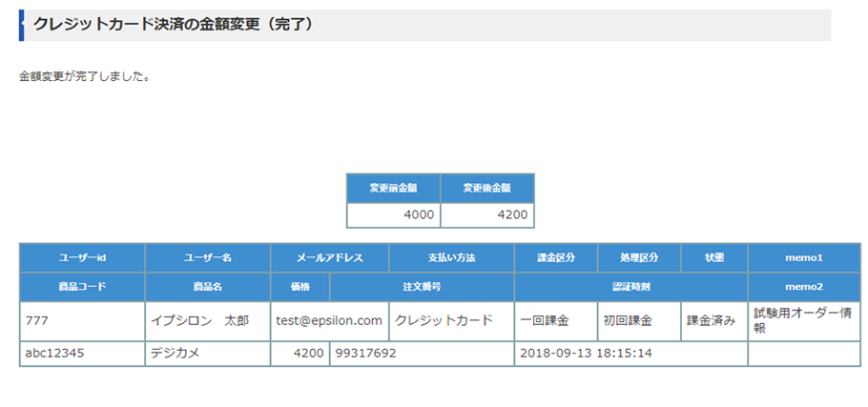Click the ユーザー名 header cell
Screen dimensions: 868x407
click(208, 257)
